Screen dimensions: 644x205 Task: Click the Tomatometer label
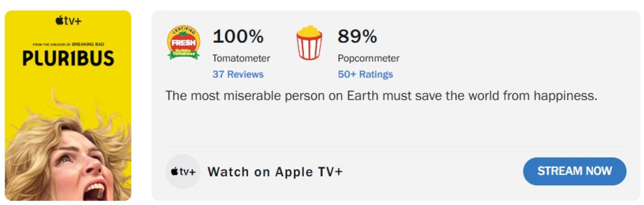point(241,58)
